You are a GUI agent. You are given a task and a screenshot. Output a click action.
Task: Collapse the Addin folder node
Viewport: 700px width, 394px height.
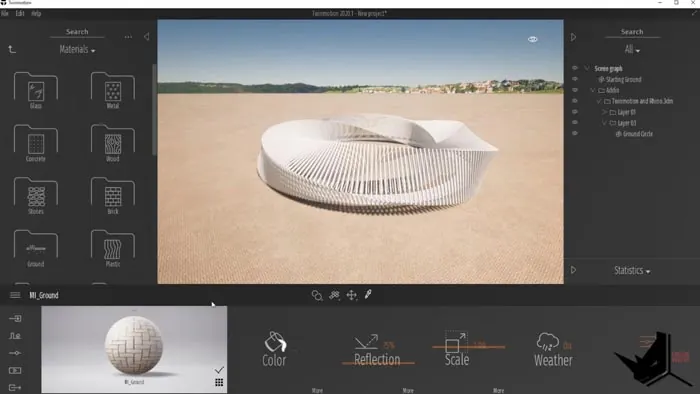593,90
